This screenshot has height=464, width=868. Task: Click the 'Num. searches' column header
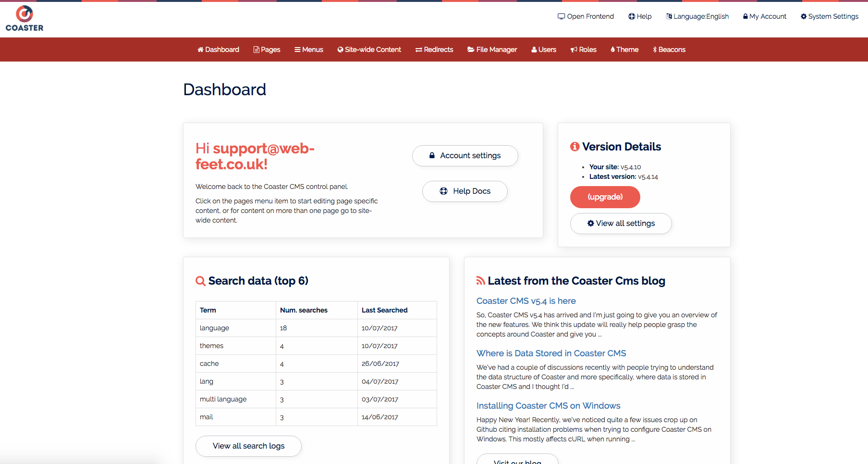click(x=317, y=310)
